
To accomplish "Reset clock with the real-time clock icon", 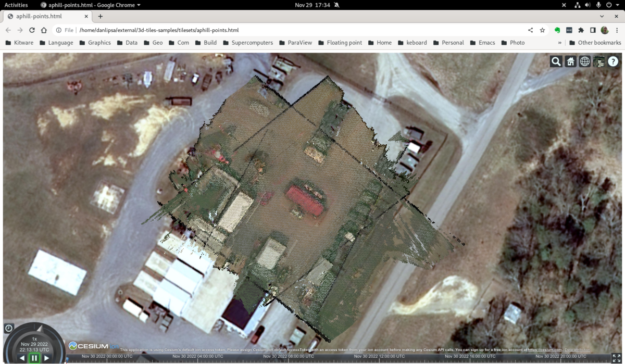I will [9, 328].
